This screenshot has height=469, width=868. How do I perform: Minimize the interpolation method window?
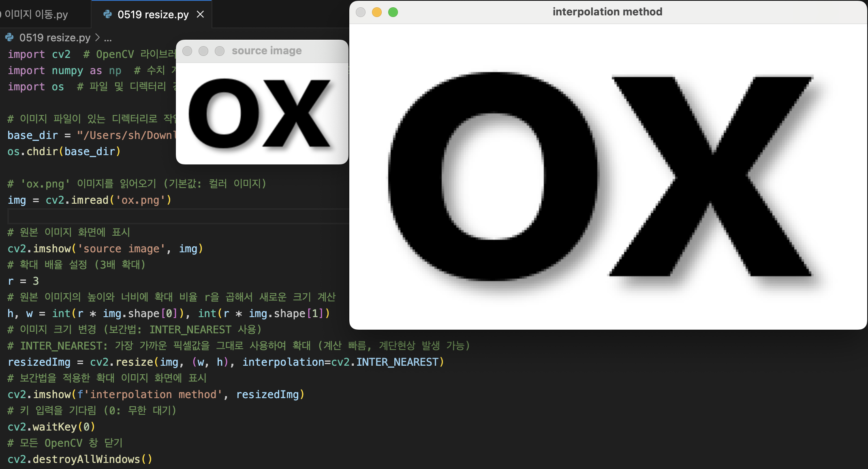(376, 12)
